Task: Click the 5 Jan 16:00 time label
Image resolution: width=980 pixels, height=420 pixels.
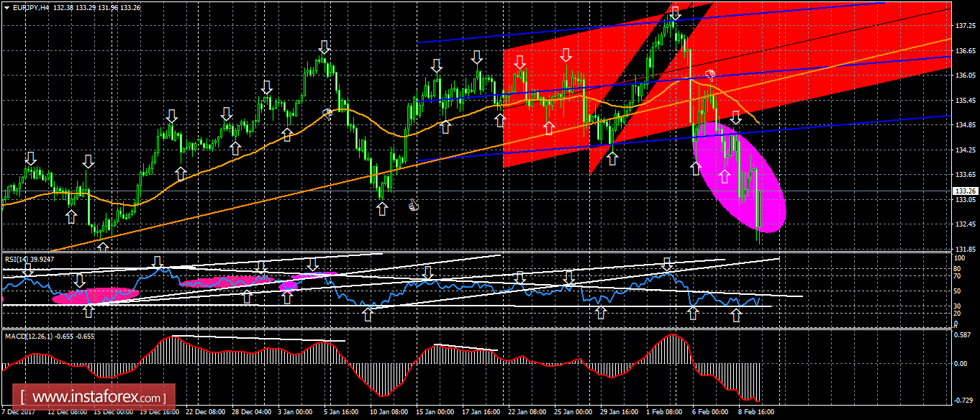Action: pos(342,413)
